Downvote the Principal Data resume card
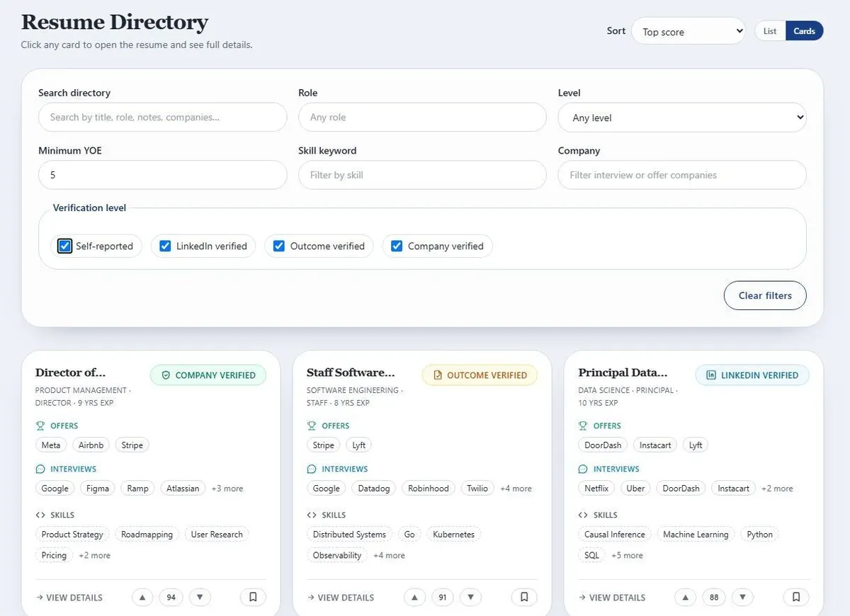Image resolution: width=850 pixels, height=616 pixels. (x=742, y=598)
